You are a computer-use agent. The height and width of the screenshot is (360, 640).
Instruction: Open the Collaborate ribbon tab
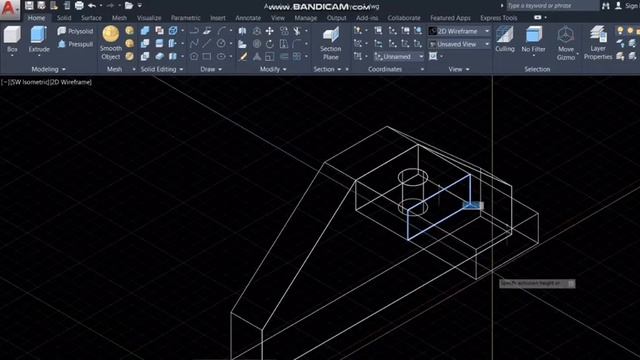pyautogui.click(x=404, y=18)
